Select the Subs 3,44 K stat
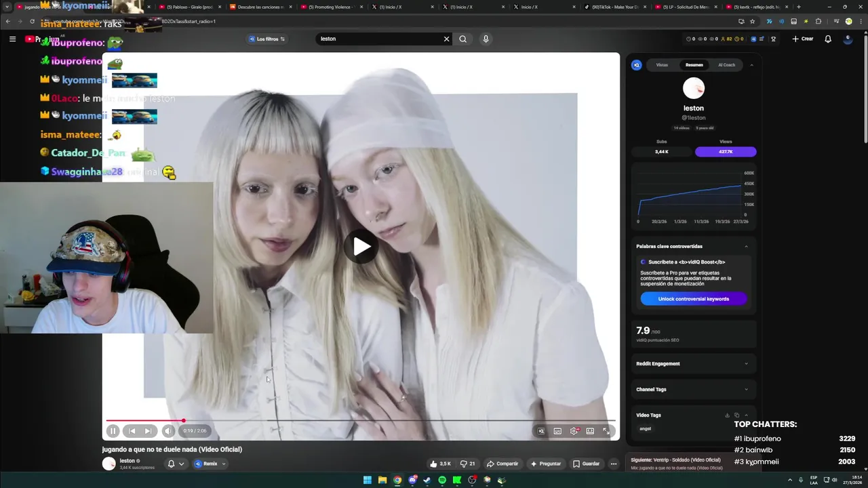The height and width of the screenshot is (488, 868). click(x=662, y=152)
